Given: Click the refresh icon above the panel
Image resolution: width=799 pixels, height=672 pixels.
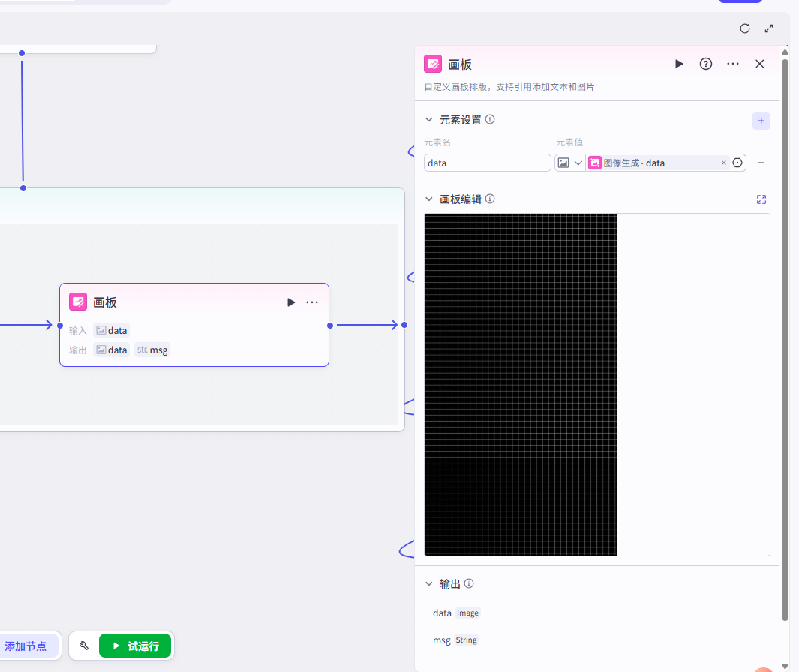Looking at the screenshot, I should [745, 28].
